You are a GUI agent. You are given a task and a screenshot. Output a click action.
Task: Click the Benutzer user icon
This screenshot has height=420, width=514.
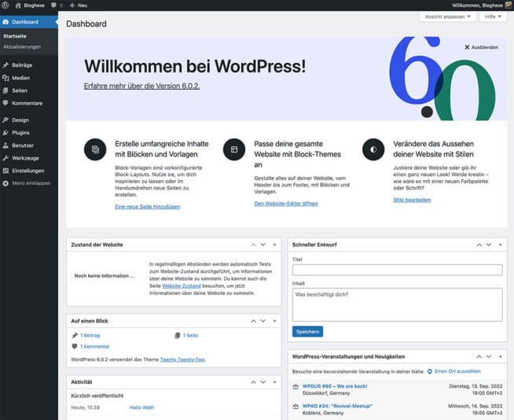point(6,146)
